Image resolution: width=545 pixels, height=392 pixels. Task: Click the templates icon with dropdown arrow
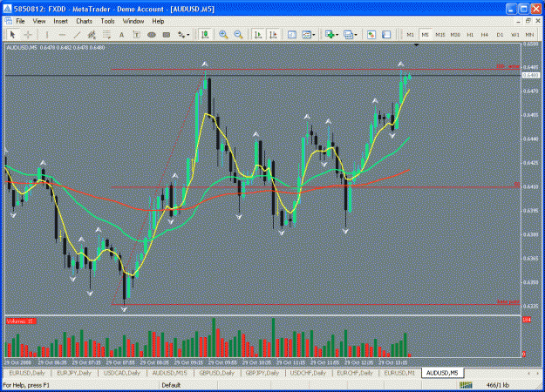[306, 34]
